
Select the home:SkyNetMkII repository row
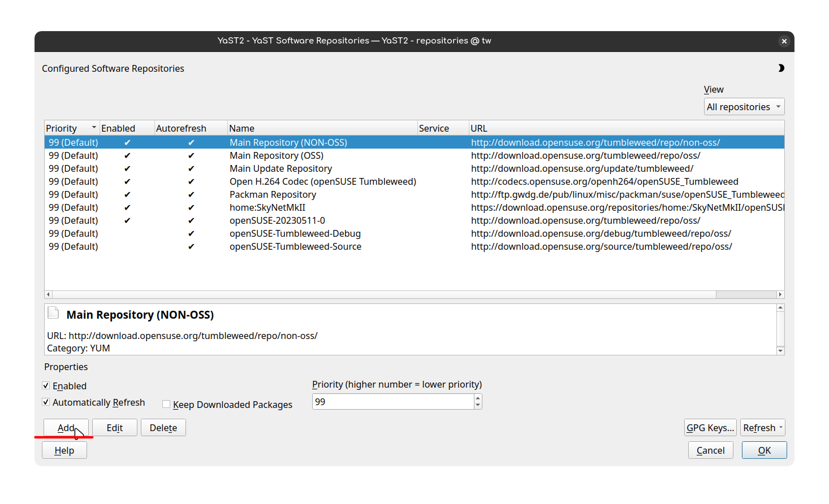pyautogui.click(x=414, y=207)
